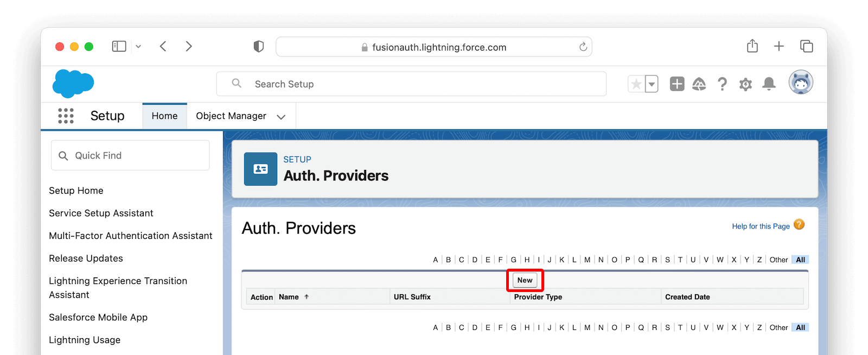Click the Salesforce cloud logo

click(x=73, y=84)
